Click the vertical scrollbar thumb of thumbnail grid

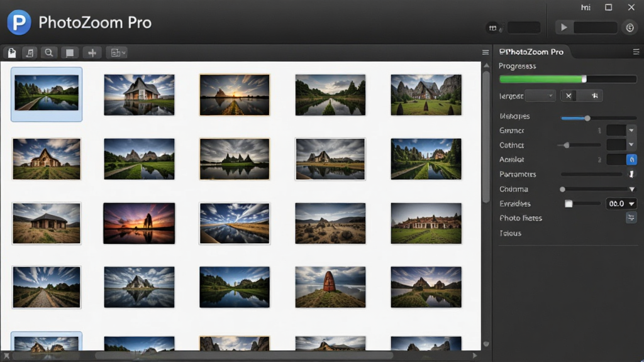click(486, 136)
